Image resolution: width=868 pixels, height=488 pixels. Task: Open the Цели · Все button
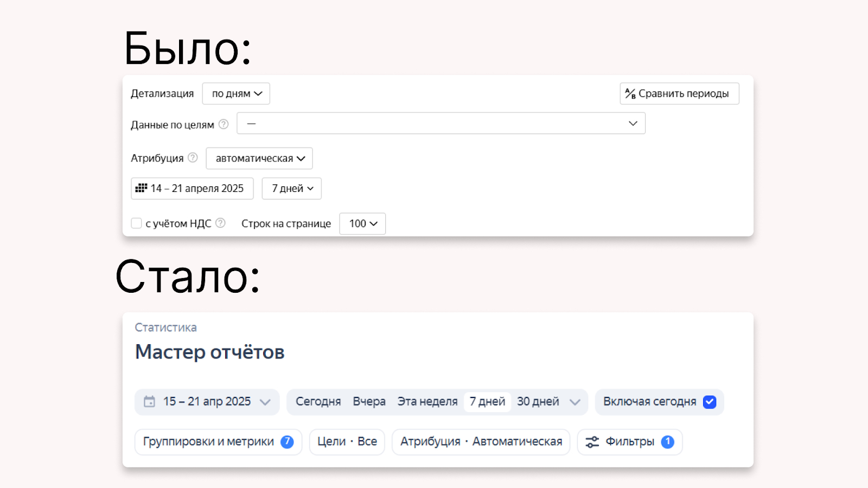click(347, 442)
